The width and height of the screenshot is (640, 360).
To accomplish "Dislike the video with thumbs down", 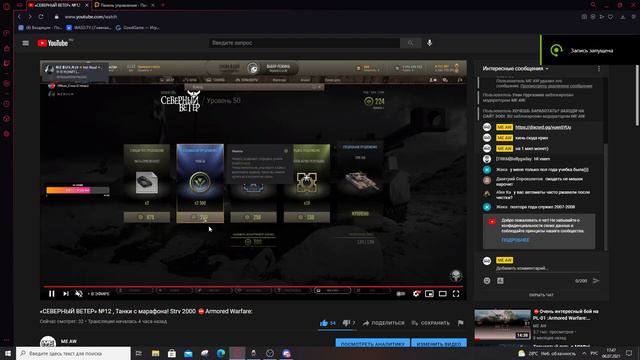I will click(346, 323).
